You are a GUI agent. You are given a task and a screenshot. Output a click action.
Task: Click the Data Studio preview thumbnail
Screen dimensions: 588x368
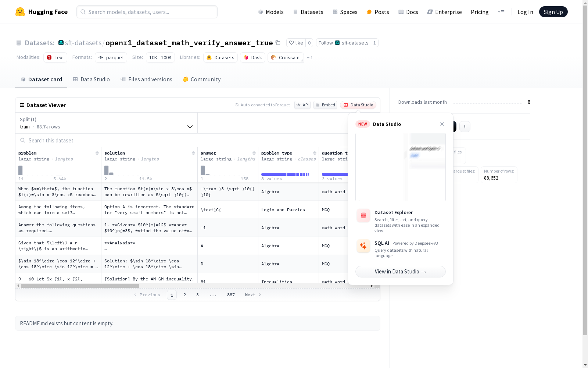click(x=401, y=167)
